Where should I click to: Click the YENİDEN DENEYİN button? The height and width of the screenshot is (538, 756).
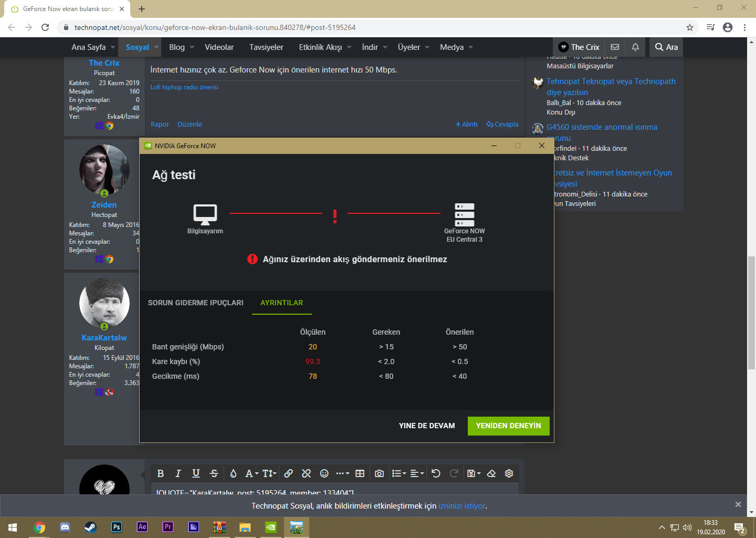(x=509, y=426)
